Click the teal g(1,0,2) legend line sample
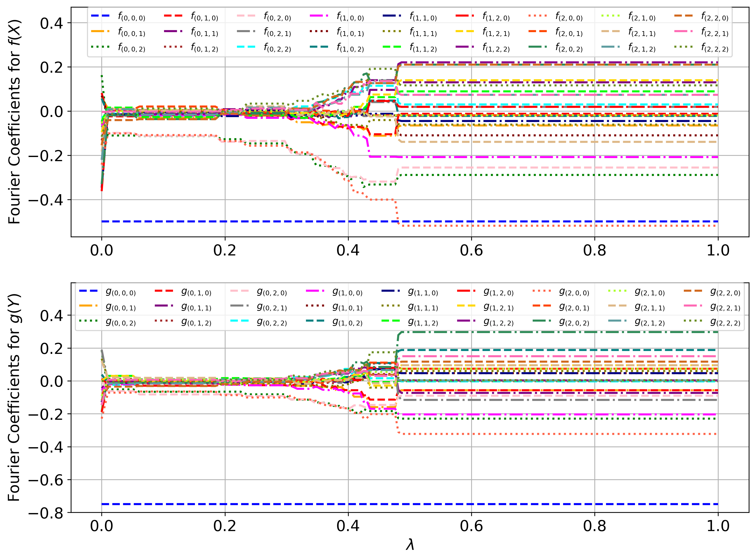Viewport: 756px width, 560px height. 315,321
